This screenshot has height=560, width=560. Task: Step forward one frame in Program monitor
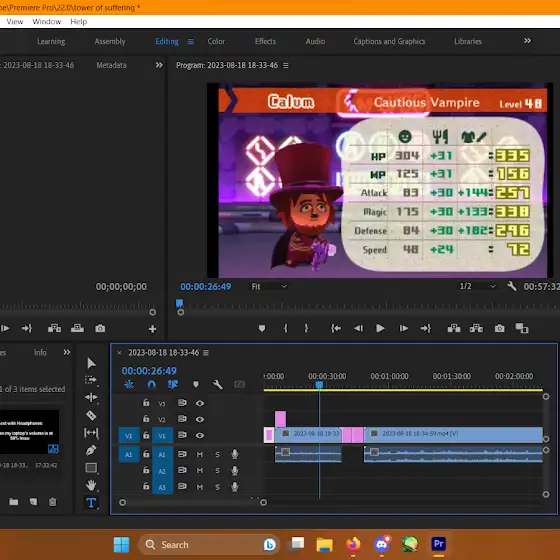(x=404, y=328)
